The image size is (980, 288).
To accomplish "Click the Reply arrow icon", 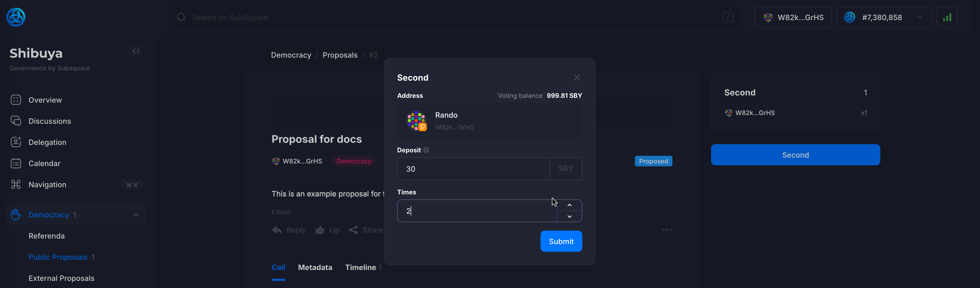I will 277,230.
